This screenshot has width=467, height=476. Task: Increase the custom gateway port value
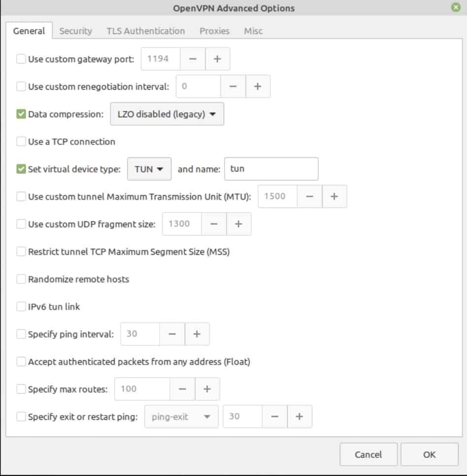tap(217, 59)
